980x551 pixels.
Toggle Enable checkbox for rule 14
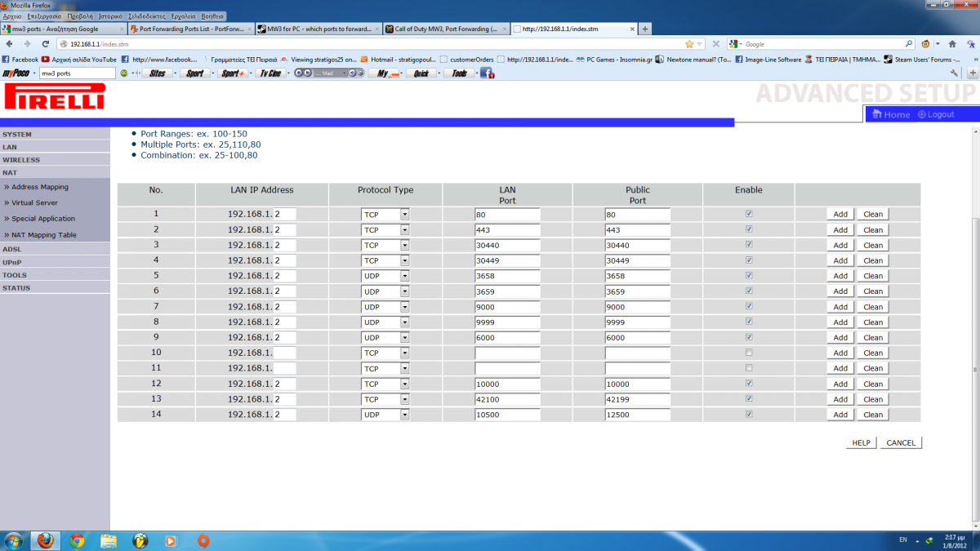[x=749, y=414]
